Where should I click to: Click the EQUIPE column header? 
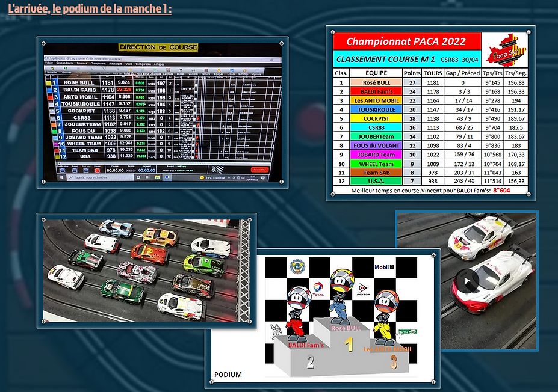(x=376, y=73)
